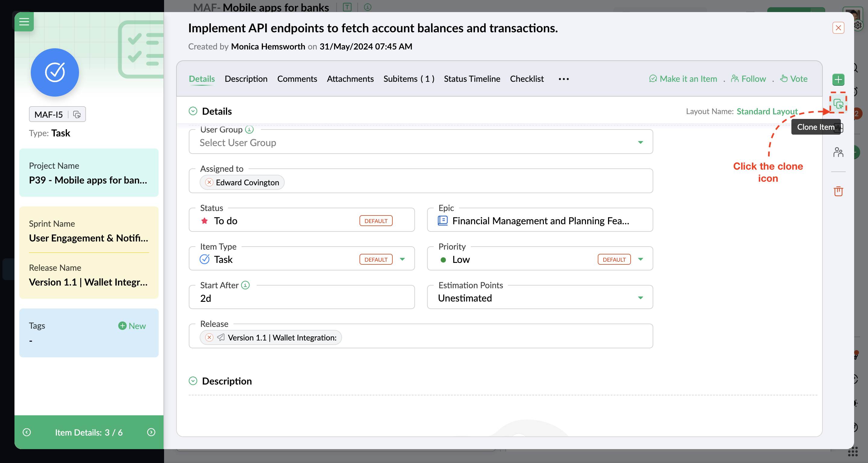Switch to the Comments tab

(297, 79)
